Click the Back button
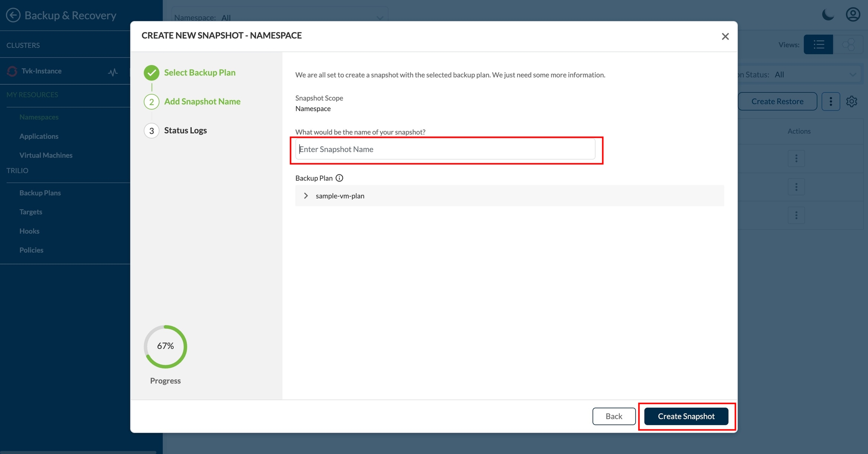Viewport: 868px width, 454px height. point(614,416)
